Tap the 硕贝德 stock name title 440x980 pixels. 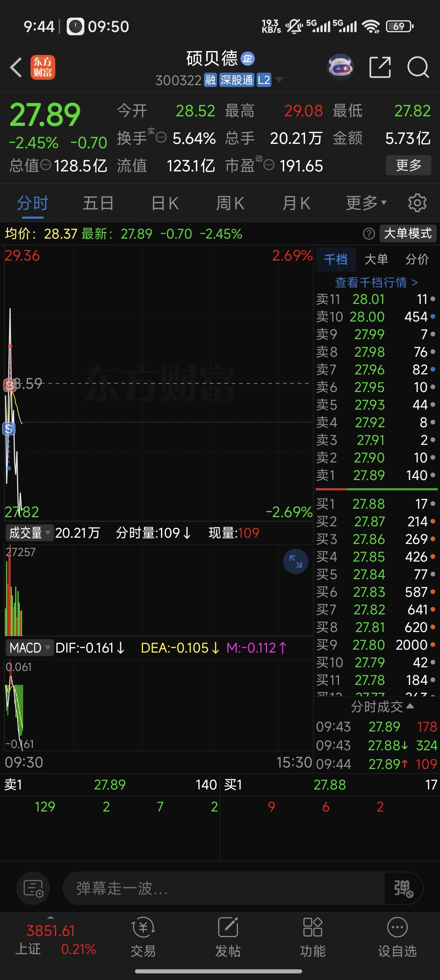[x=212, y=58]
